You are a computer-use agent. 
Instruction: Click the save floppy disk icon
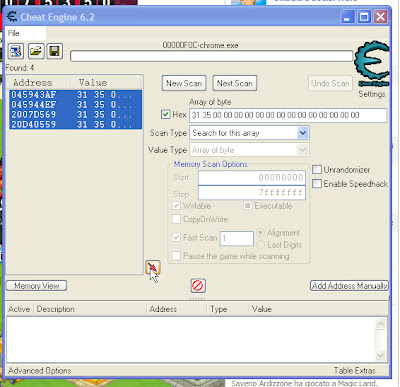(x=55, y=51)
